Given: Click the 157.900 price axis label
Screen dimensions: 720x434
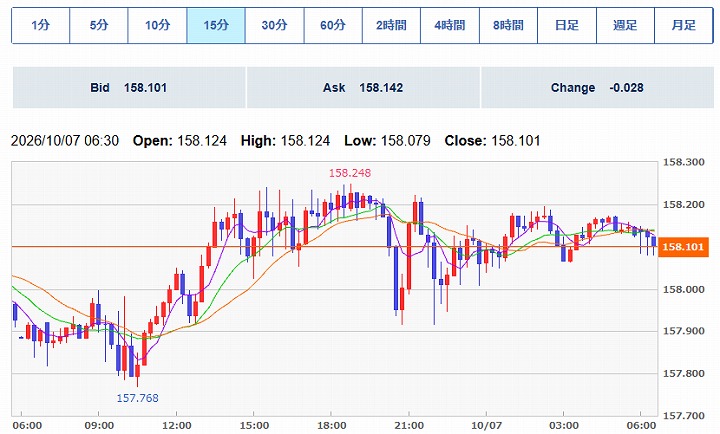Looking at the screenshot, I should click(x=683, y=331).
